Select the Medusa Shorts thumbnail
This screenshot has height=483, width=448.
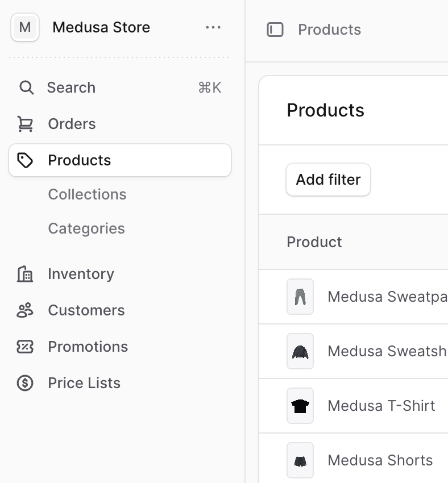tap(300, 460)
